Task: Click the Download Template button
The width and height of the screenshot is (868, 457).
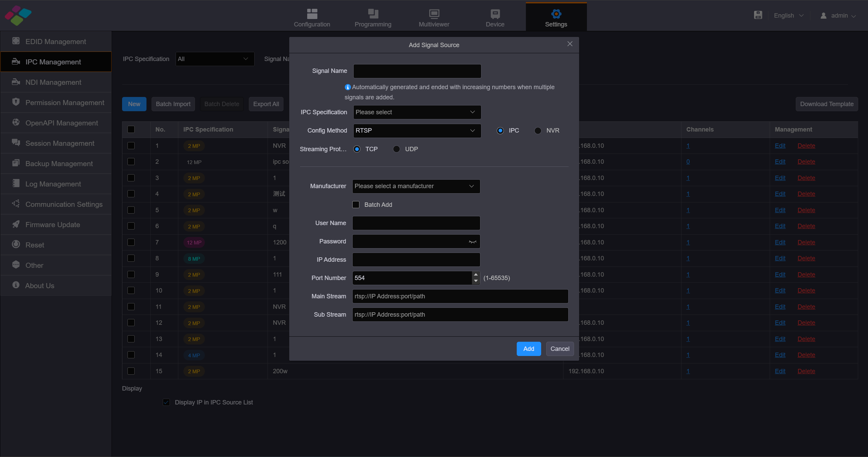Action: click(827, 104)
